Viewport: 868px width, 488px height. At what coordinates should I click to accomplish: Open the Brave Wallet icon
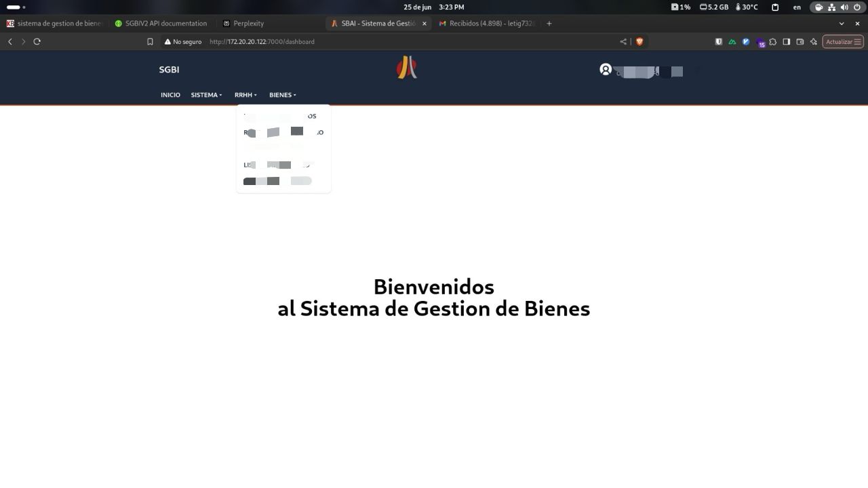(x=800, y=41)
